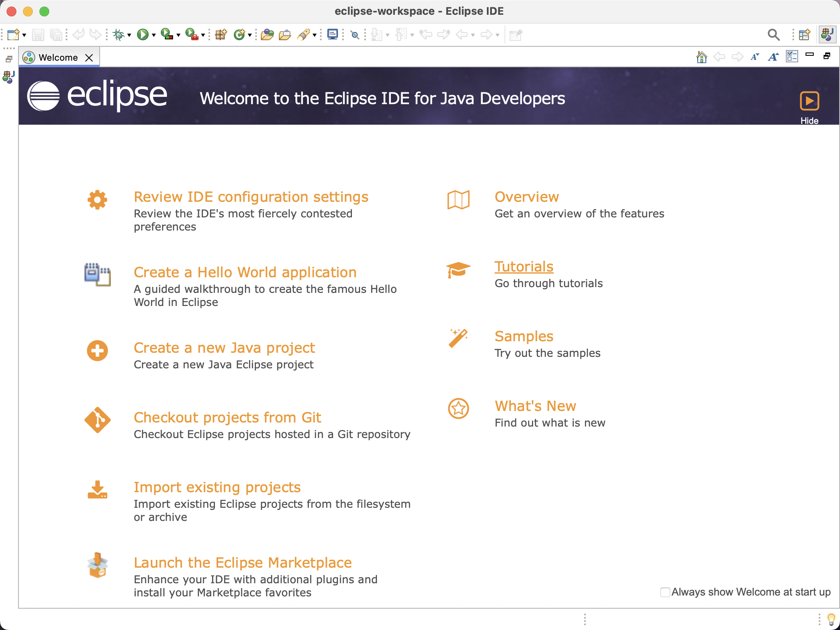
Task: Open Create a new Java project link
Action: point(224,348)
